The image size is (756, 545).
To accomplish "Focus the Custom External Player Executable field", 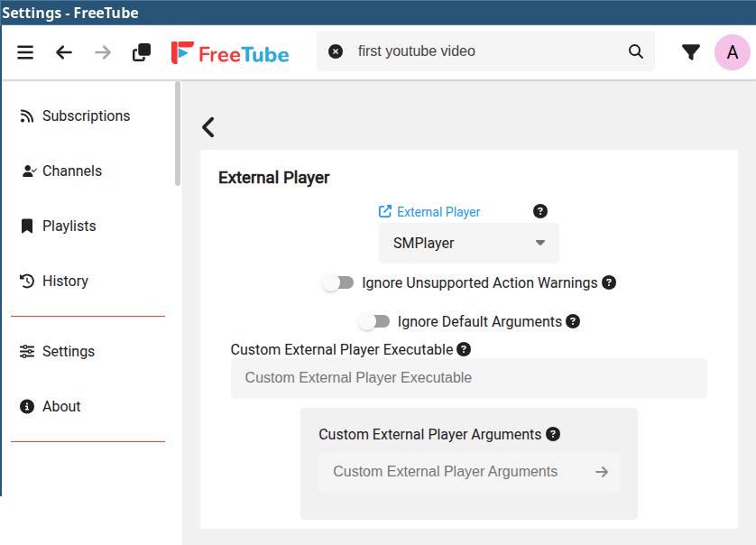I will click(468, 378).
